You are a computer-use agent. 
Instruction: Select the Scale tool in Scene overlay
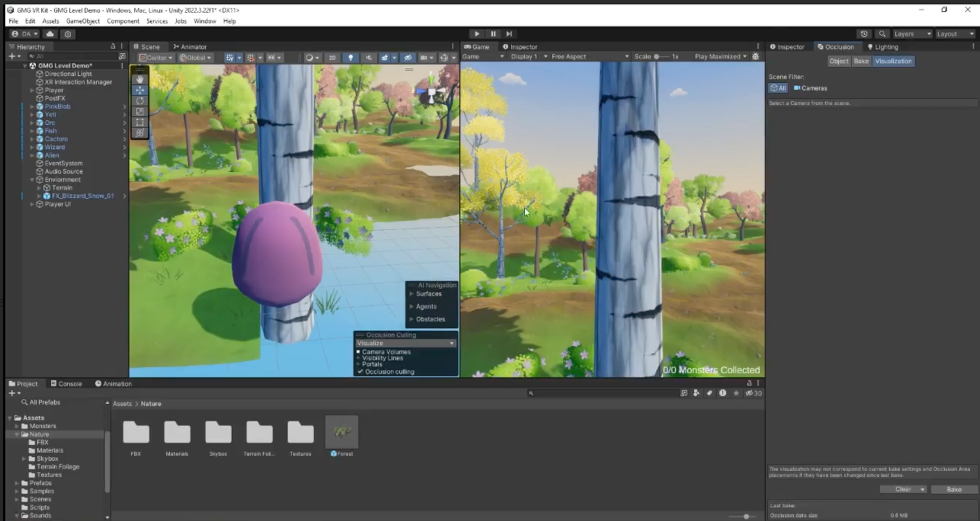[140, 111]
